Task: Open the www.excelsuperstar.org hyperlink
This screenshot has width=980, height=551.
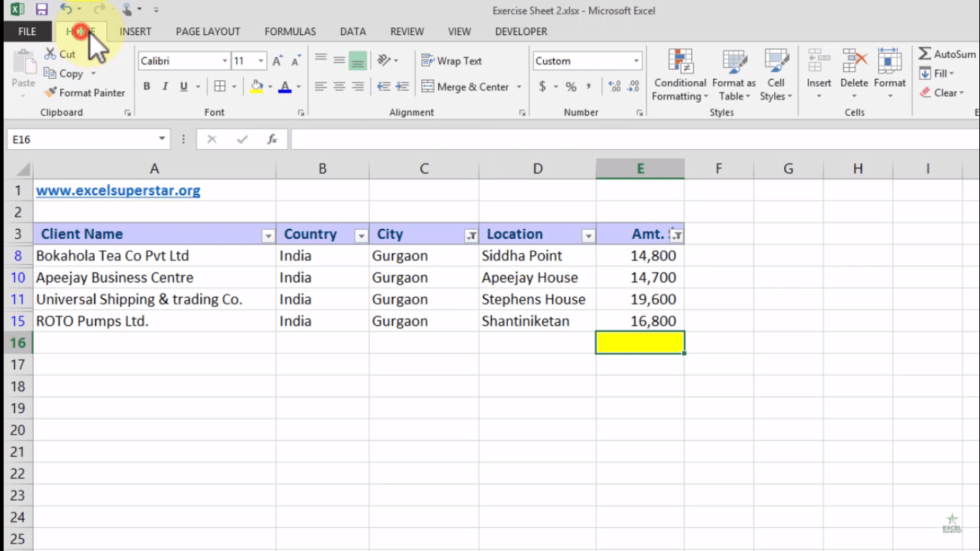Action: pyautogui.click(x=117, y=190)
